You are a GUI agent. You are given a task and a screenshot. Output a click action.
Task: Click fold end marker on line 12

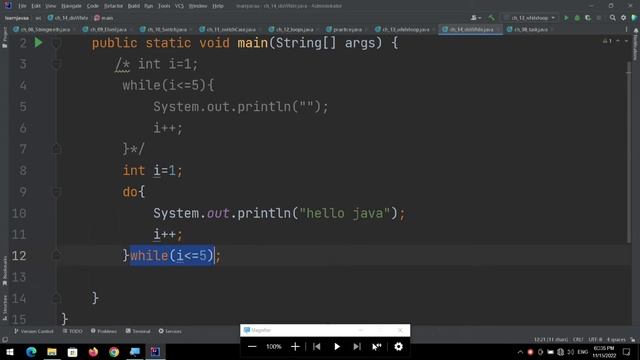(x=56, y=256)
